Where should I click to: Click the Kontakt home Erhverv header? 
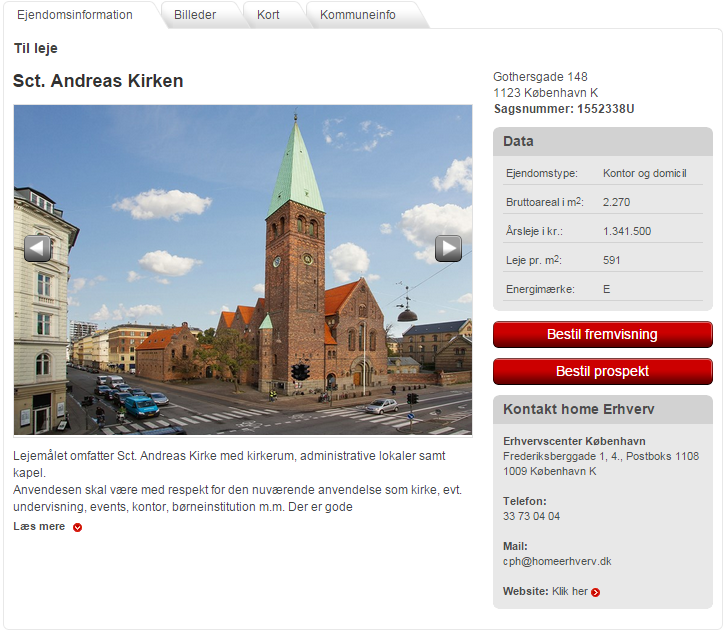[x=602, y=410]
